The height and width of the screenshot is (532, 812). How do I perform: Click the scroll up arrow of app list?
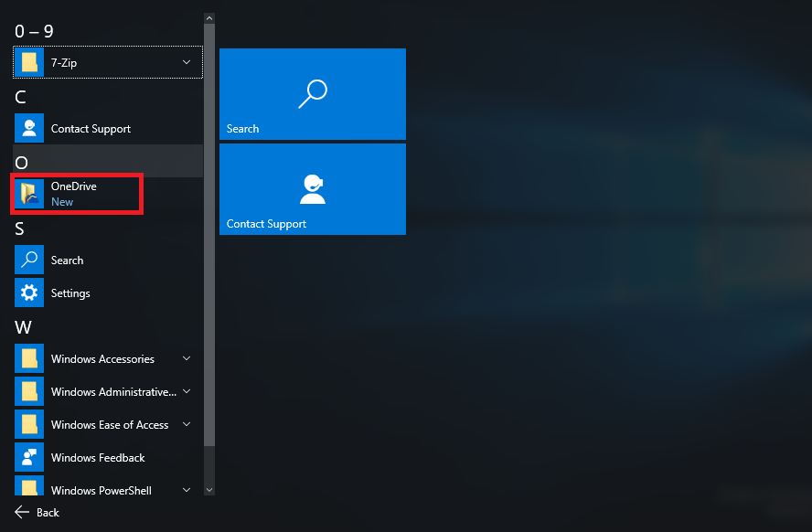point(209,18)
